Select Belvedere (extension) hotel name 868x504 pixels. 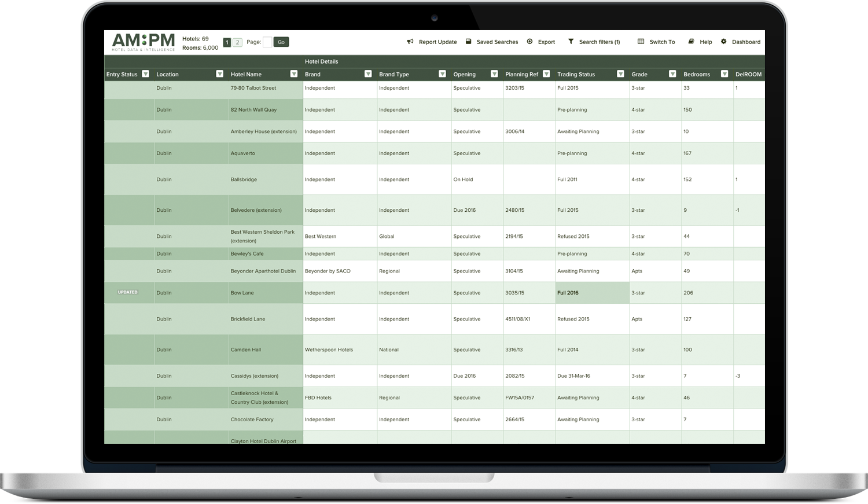tap(256, 210)
